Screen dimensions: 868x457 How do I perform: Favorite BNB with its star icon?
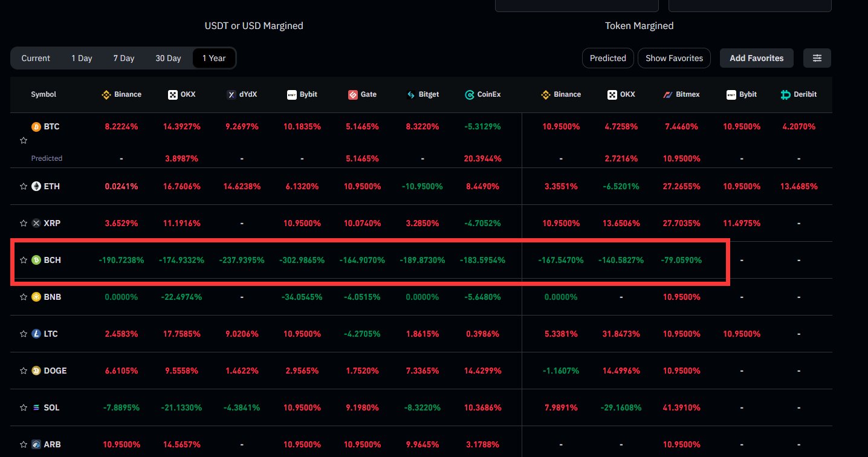(24, 297)
